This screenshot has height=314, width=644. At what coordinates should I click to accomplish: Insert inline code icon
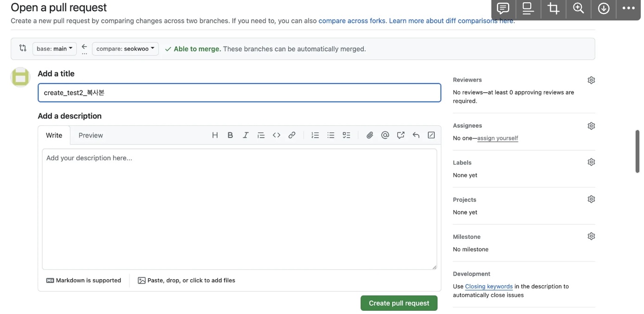(x=277, y=135)
